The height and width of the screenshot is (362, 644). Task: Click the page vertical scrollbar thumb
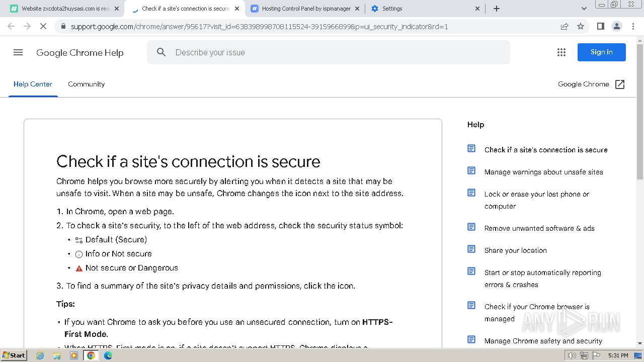click(640, 111)
